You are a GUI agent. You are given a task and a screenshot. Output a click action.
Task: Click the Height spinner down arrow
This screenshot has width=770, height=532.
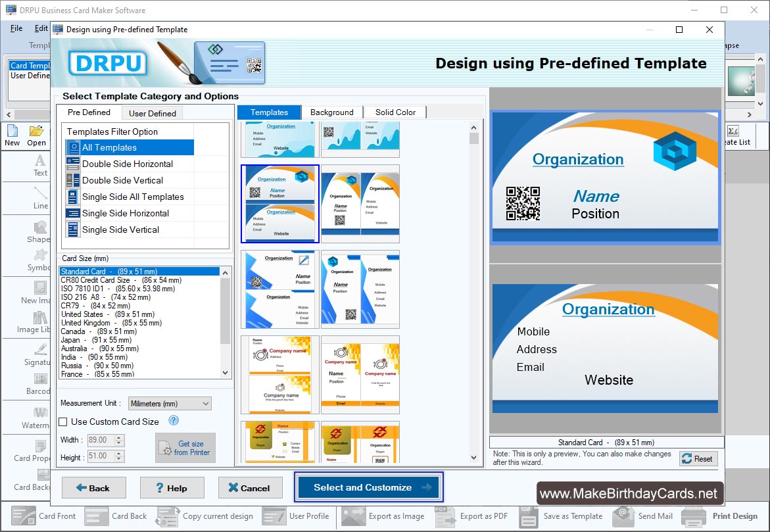click(119, 459)
